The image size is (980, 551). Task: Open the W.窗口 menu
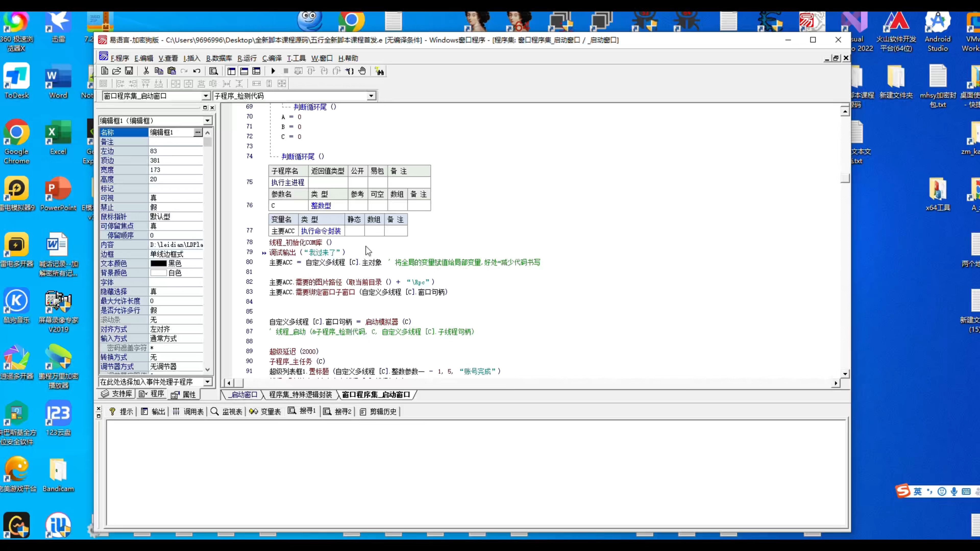(322, 58)
